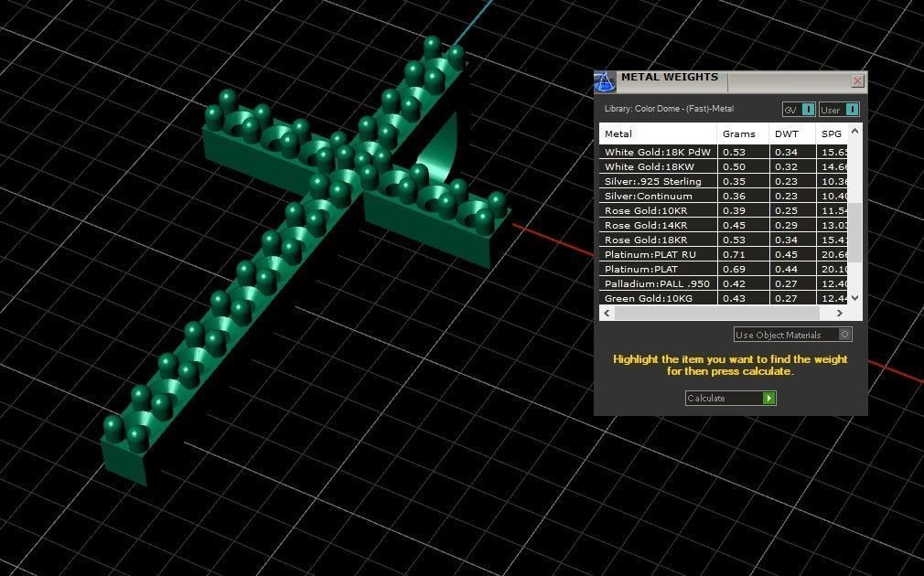This screenshot has height=576, width=924.
Task: Click Grams value 0.42 for Palladium:PALL .950
Action: coord(734,283)
